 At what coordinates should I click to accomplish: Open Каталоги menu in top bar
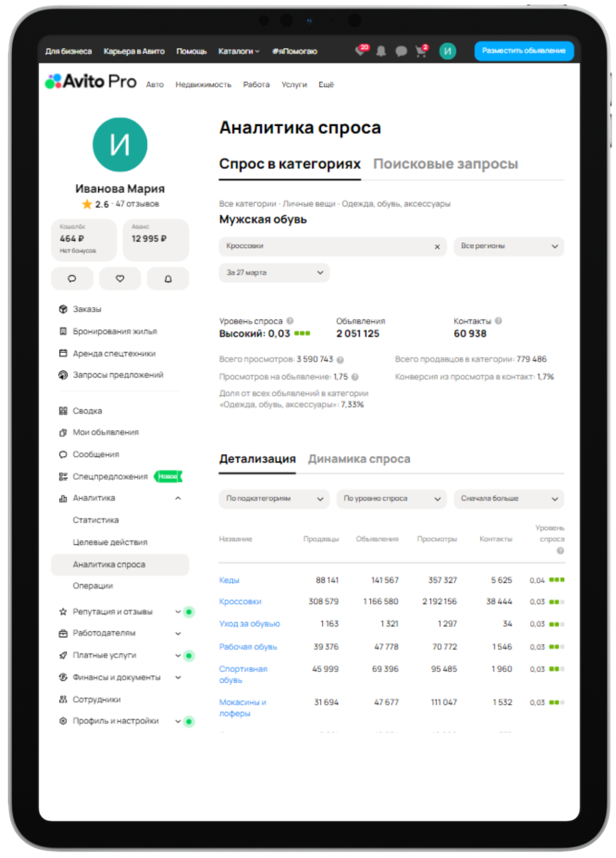[238, 51]
